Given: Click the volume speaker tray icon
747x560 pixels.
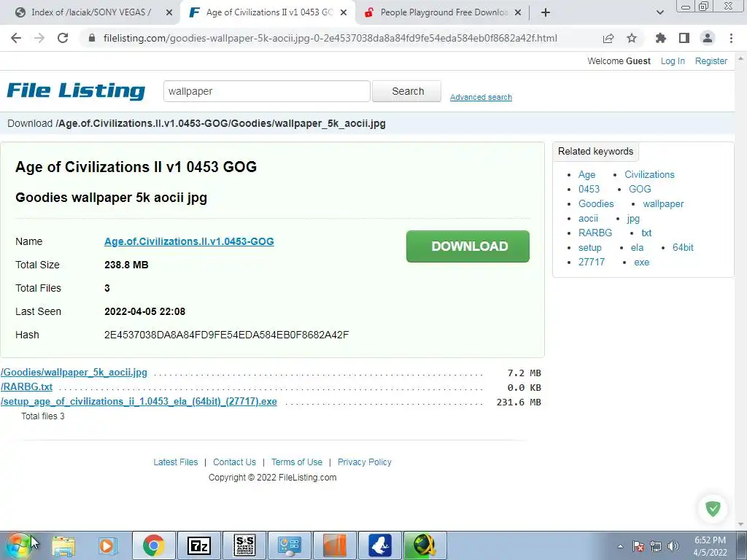Looking at the screenshot, I should click(673, 546).
